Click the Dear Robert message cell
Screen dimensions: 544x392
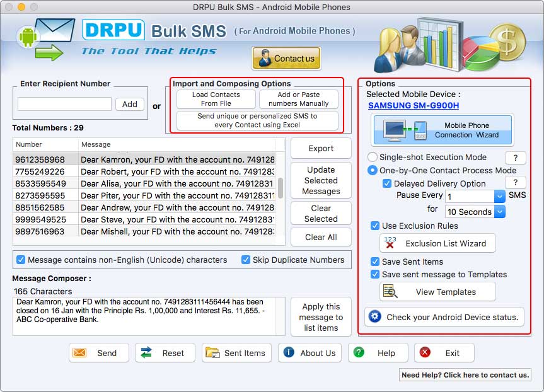pyautogui.click(x=177, y=171)
